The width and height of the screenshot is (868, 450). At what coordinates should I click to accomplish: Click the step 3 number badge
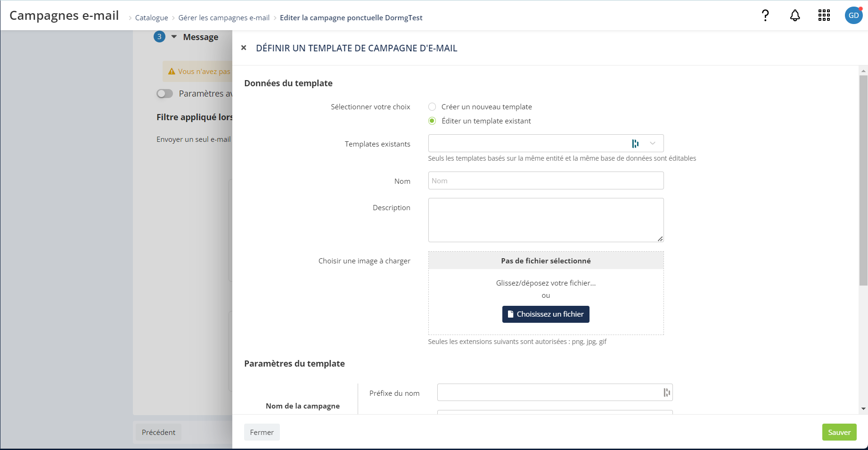(x=159, y=37)
